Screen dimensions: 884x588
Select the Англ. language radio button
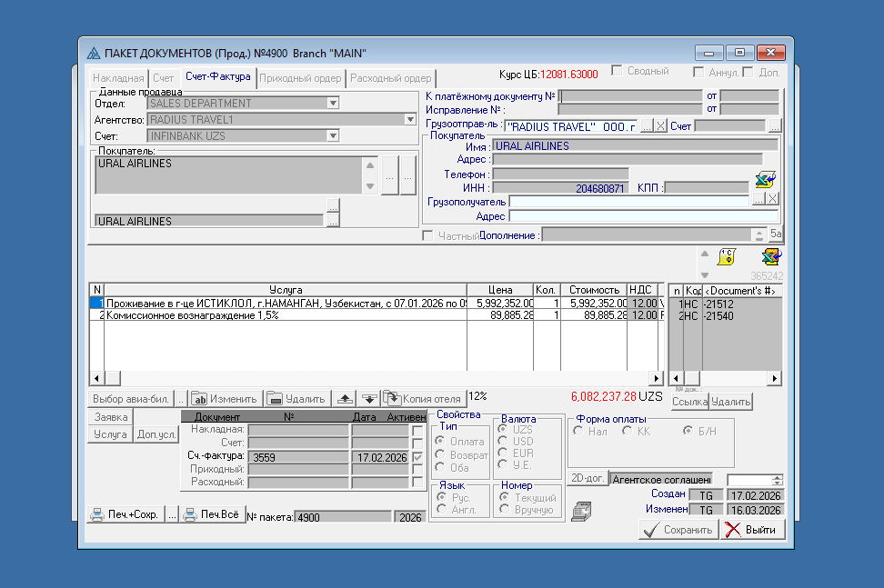(442, 509)
